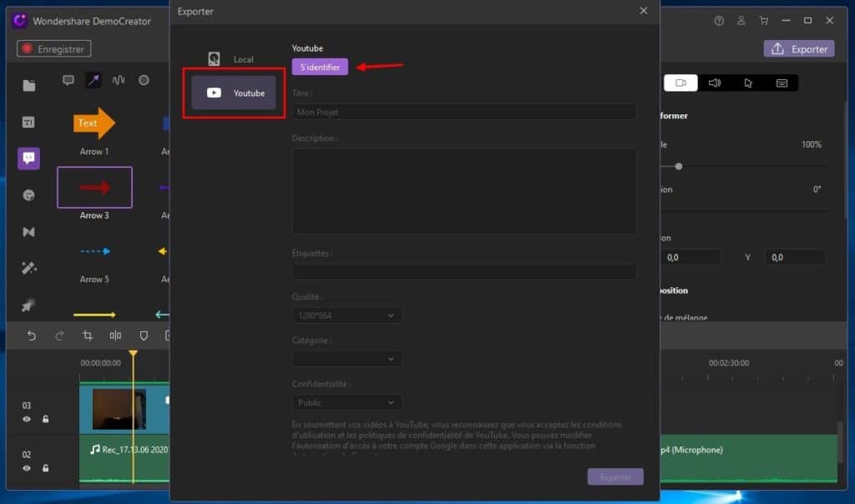Click the yellow playhead marker on the timeline

(133, 354)
